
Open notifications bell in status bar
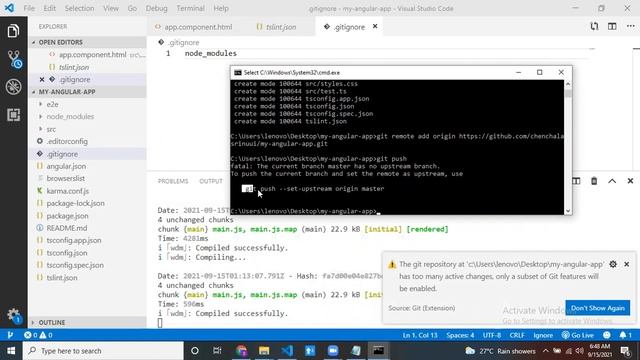tap(625, 335)
